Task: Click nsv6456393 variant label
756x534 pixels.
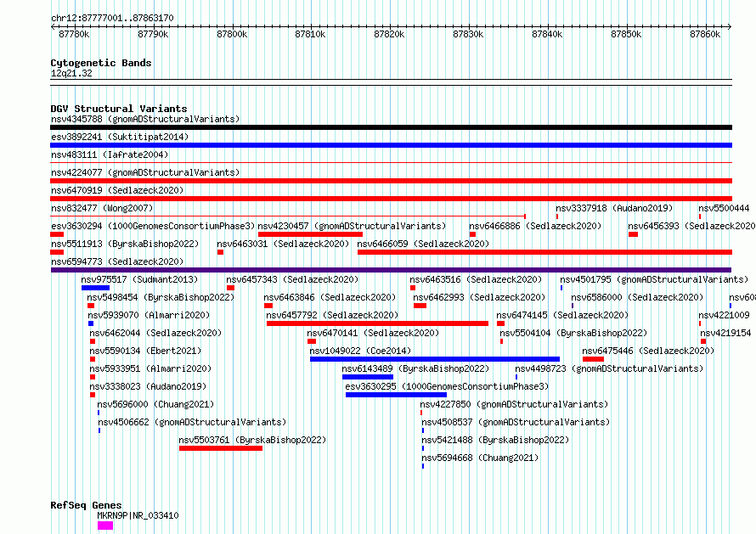Action: tap(691, 226)
